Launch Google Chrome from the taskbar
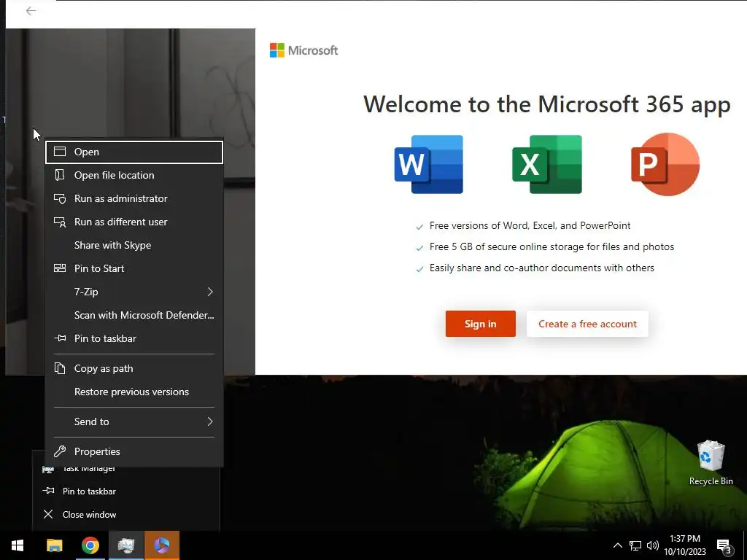The height and width of the screenshot is (560, 747). pos(90,545)
